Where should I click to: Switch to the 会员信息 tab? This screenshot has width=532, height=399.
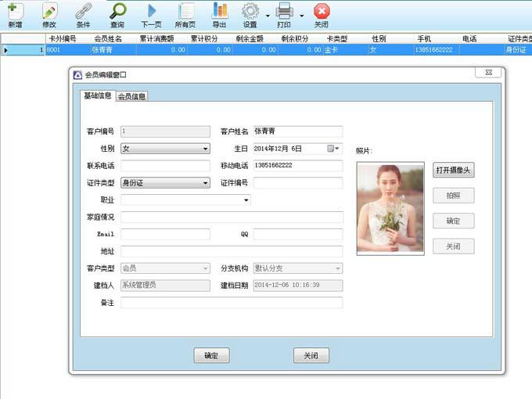point(131,96)
